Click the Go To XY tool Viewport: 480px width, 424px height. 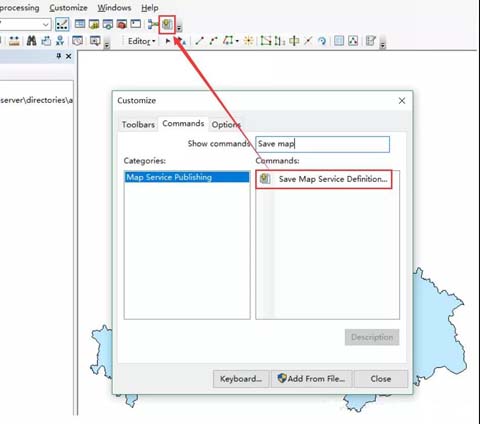click(60, 41)
